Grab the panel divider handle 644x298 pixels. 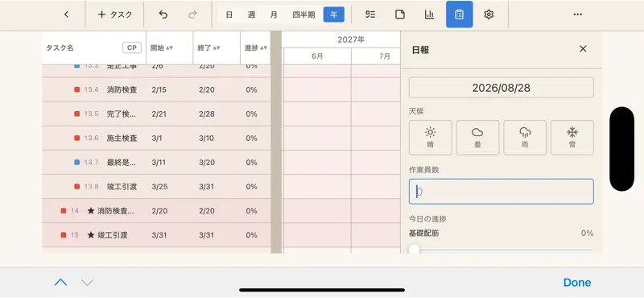276,142
